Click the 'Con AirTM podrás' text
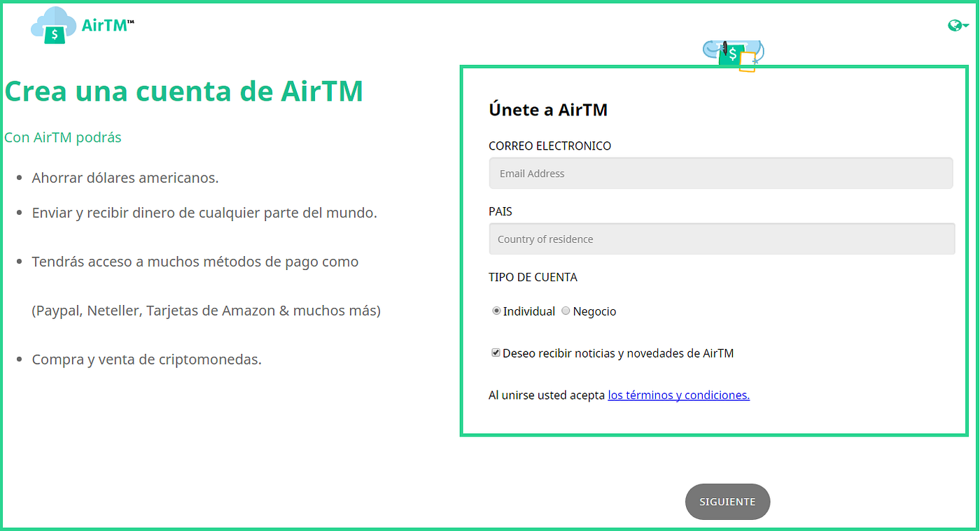Image resolution: width=980 pixels, height=531 pixels. (x=63, y=137)
